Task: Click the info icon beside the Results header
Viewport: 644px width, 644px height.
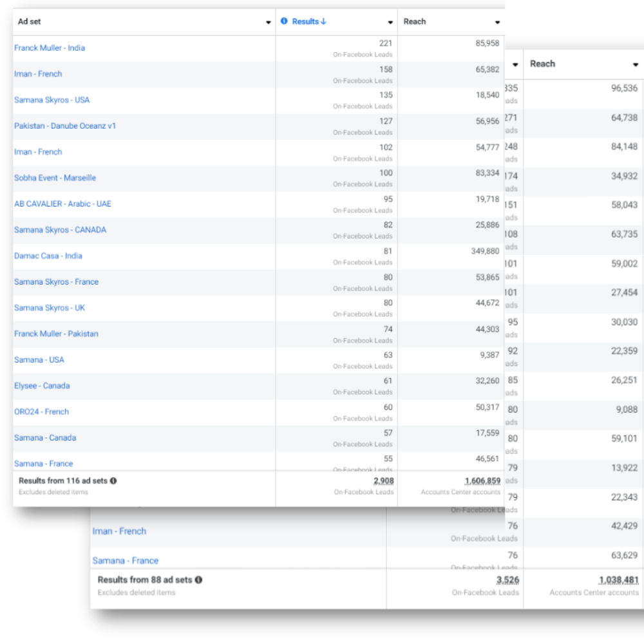Action: (x=284, y=21)
